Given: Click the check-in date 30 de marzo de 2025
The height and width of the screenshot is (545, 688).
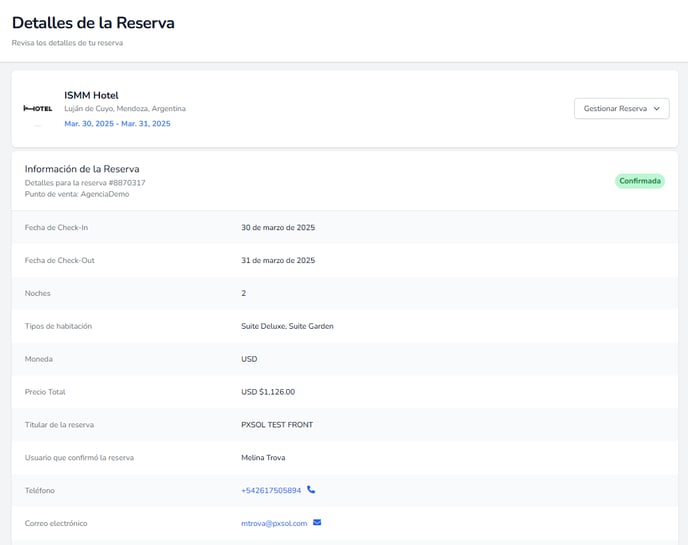Looking at the screenshot, I should [278, 228].
